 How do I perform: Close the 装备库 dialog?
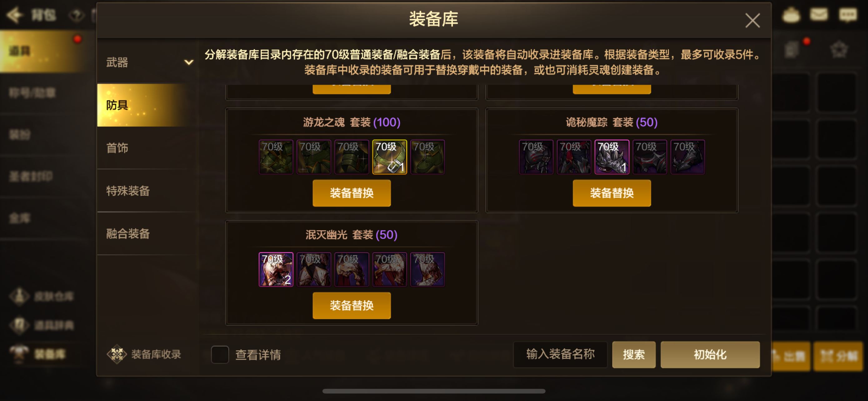tap(752, 21)
